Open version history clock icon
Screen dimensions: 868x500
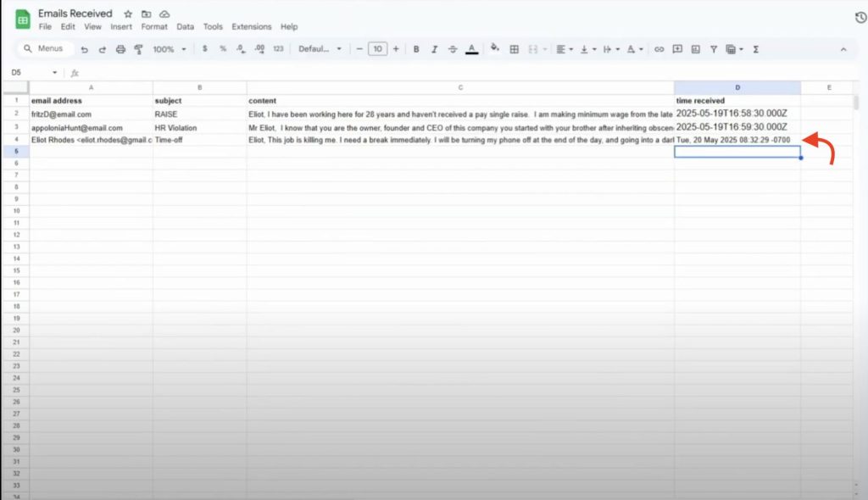860,18
